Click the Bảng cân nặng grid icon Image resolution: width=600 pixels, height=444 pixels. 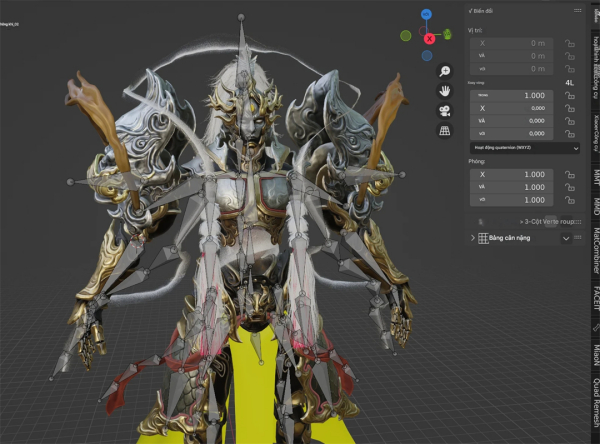483,238
